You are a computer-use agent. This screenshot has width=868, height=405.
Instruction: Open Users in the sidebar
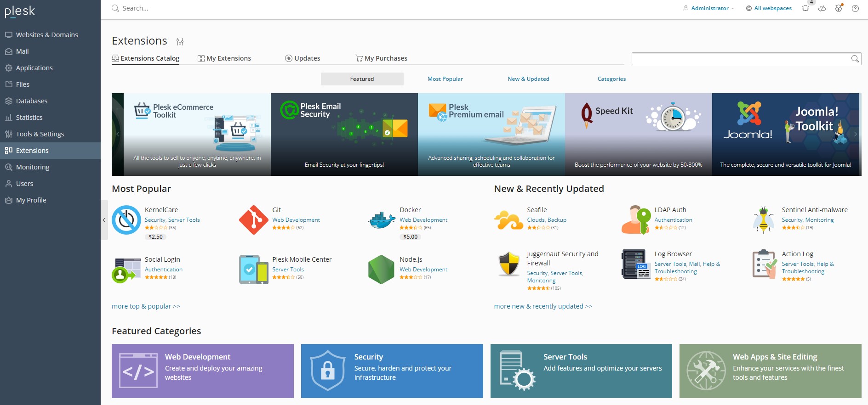point(50,184)
